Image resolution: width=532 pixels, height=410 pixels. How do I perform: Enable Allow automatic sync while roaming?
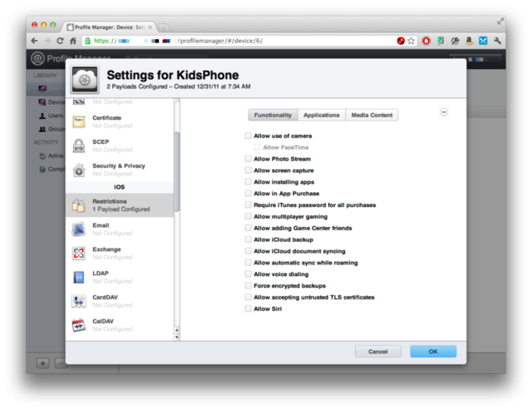[248, 263]
